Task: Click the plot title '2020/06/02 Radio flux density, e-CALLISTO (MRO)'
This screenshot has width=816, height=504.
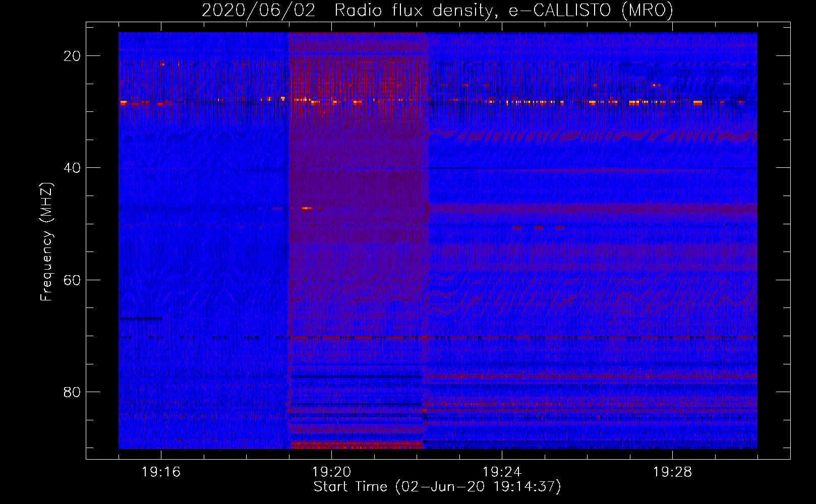Action: [437, 10]
